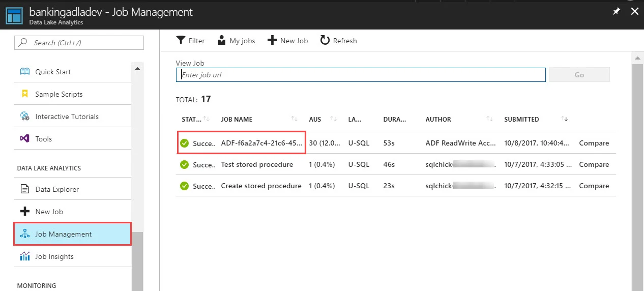Click the Enter job url field
Screen dimensions: 644x291
(x=361, y=75)
